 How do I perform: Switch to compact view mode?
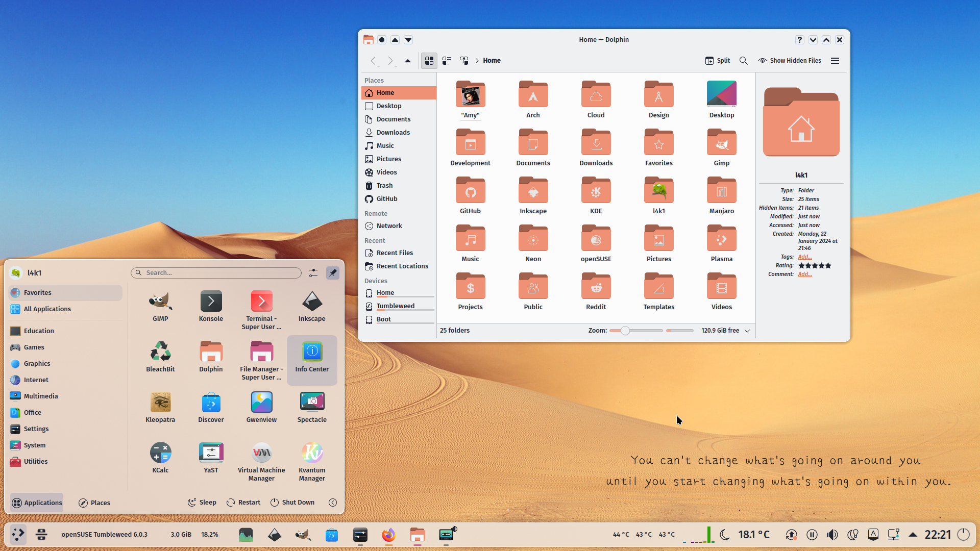pos(447,61)
